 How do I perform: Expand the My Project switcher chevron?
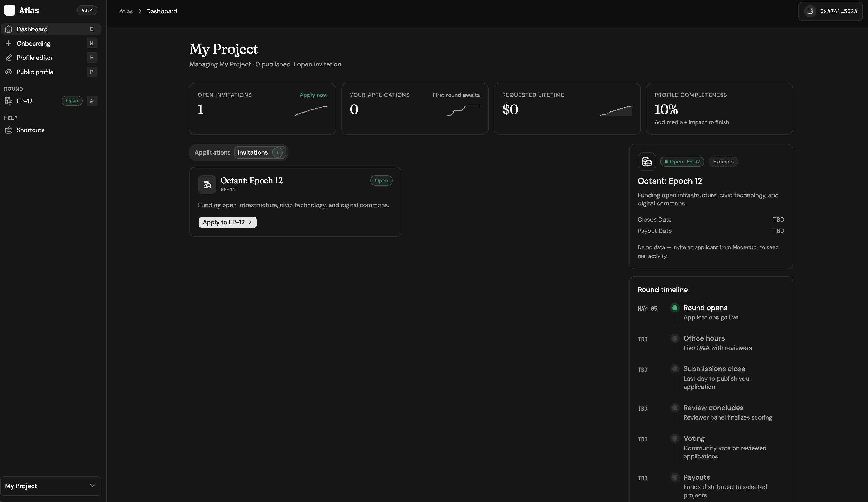pyautogui.click(x=92, y=485)
